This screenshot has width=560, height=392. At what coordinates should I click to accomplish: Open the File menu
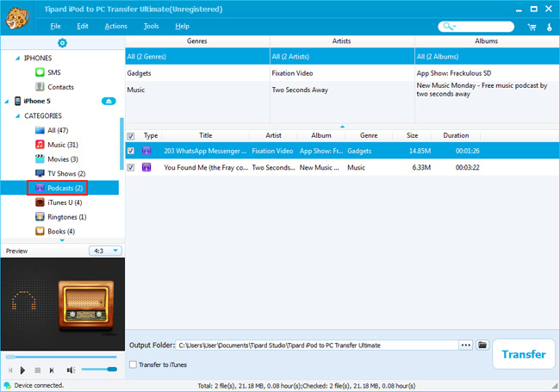(x=55, y=26)
